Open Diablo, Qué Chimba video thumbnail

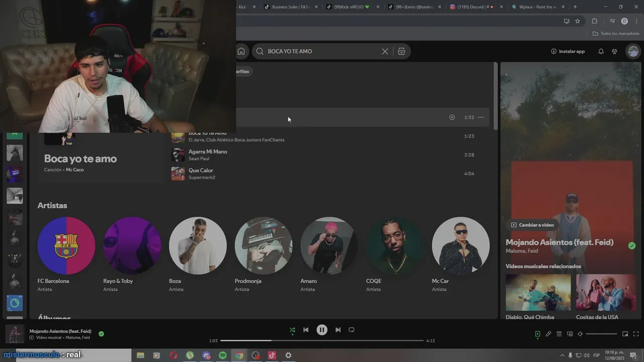point(538,293)
